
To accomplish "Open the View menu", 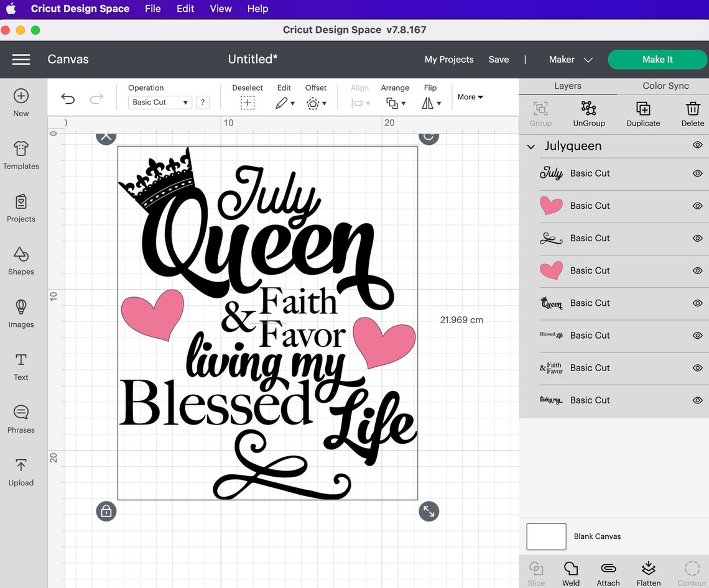I will click(220, 9).
